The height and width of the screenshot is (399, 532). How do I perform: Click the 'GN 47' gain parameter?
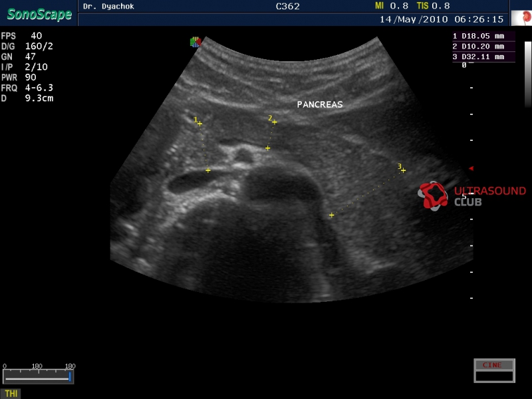(19, 57)
